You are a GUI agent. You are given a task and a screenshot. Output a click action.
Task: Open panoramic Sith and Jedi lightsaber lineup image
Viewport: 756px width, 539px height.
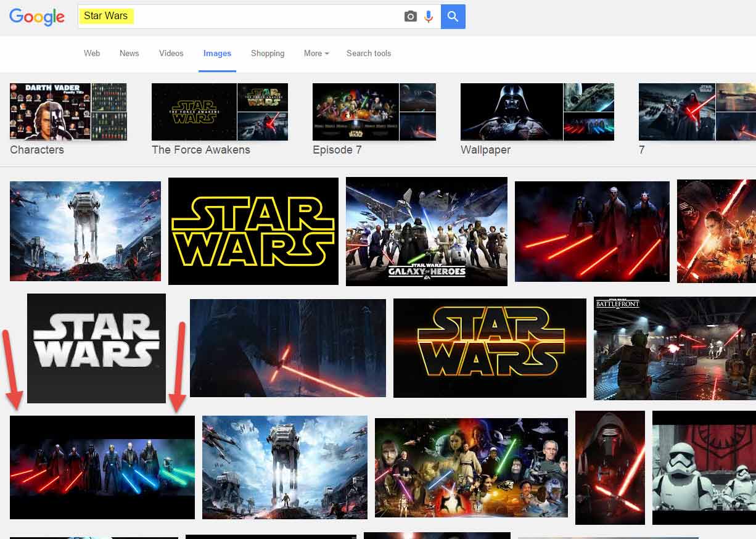(x=102, y=467)
